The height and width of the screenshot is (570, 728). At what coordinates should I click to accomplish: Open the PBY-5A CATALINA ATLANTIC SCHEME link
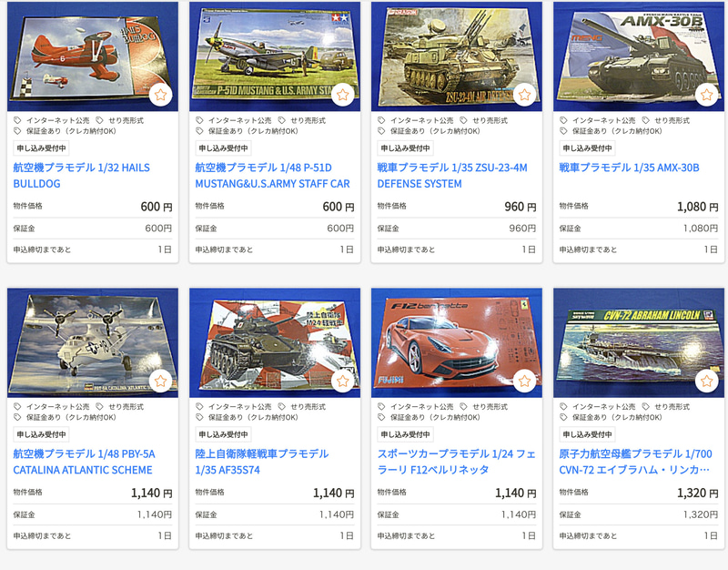coord(84,462)
